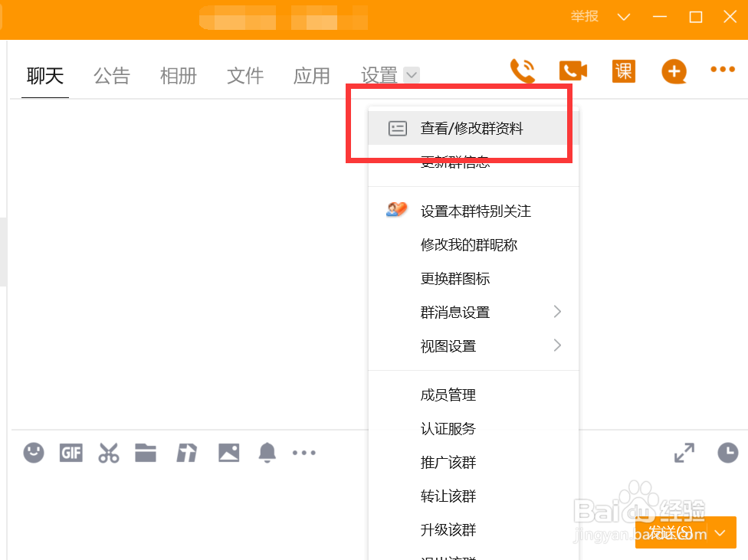Select the GIF icon
Image resolution: width=748 pixels, height=560 pixels.
(x=71, y=453)
